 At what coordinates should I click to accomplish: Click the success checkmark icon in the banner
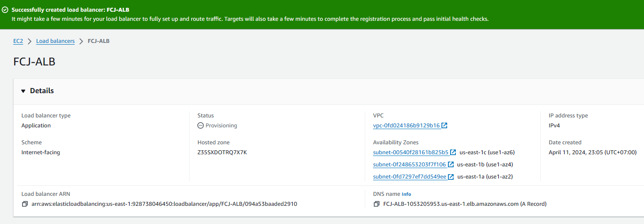[x=5, y=10]
